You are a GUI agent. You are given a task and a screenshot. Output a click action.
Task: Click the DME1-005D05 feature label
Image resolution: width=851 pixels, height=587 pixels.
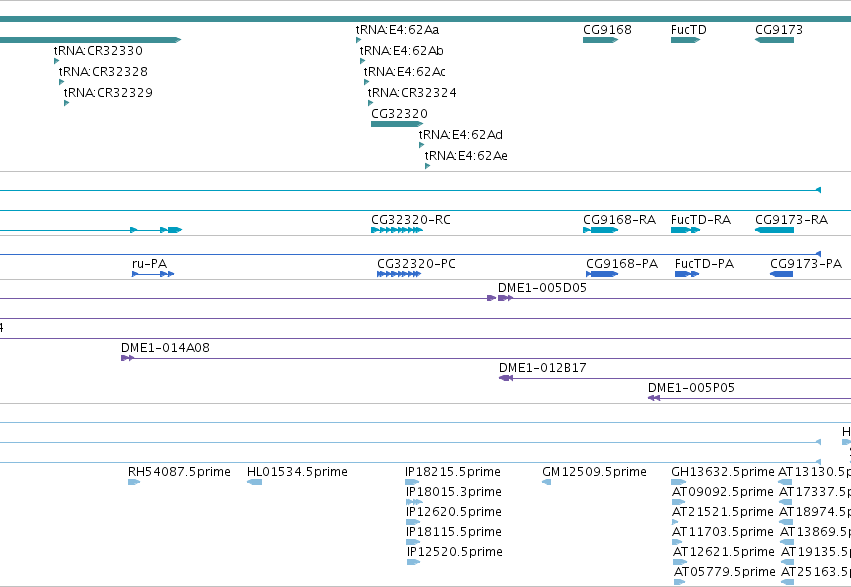pyautogui.click(x=543, y=288)
